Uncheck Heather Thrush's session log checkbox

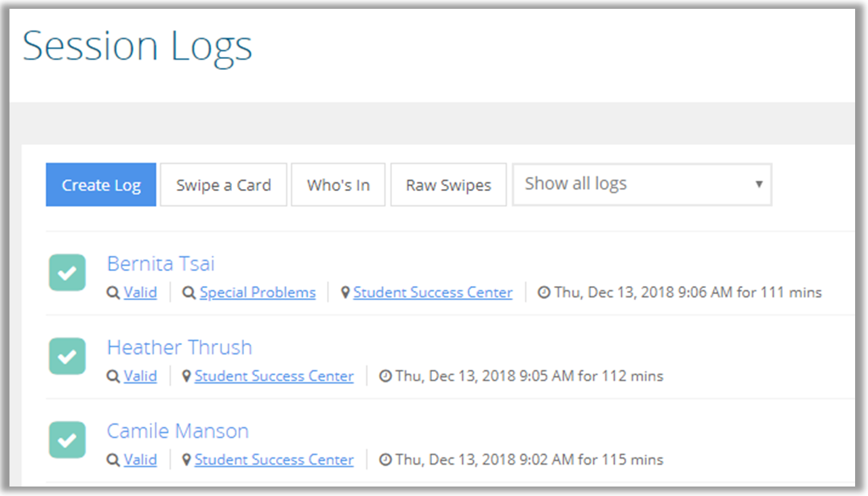(67, 356)
